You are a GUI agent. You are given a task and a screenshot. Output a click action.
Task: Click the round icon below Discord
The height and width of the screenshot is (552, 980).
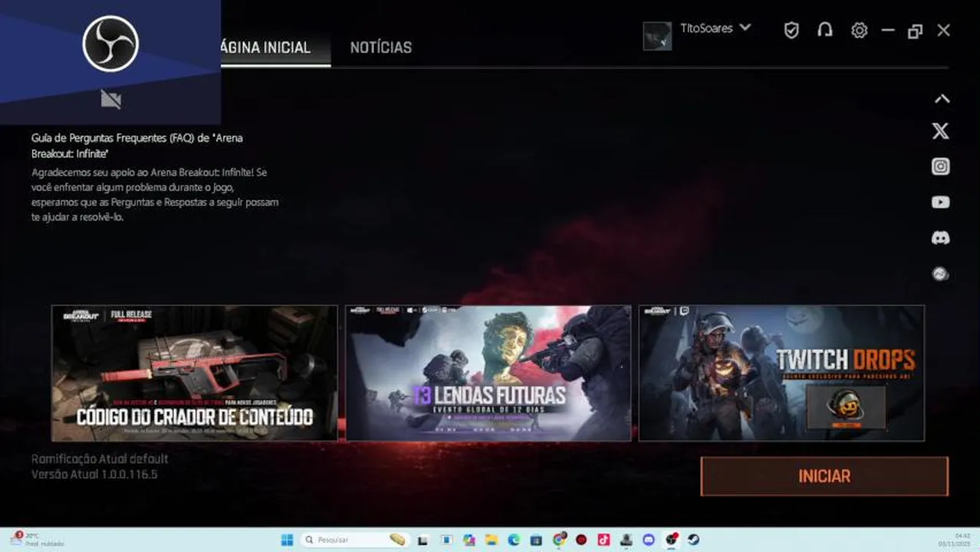pyautogui.click(x=941, y=274)
